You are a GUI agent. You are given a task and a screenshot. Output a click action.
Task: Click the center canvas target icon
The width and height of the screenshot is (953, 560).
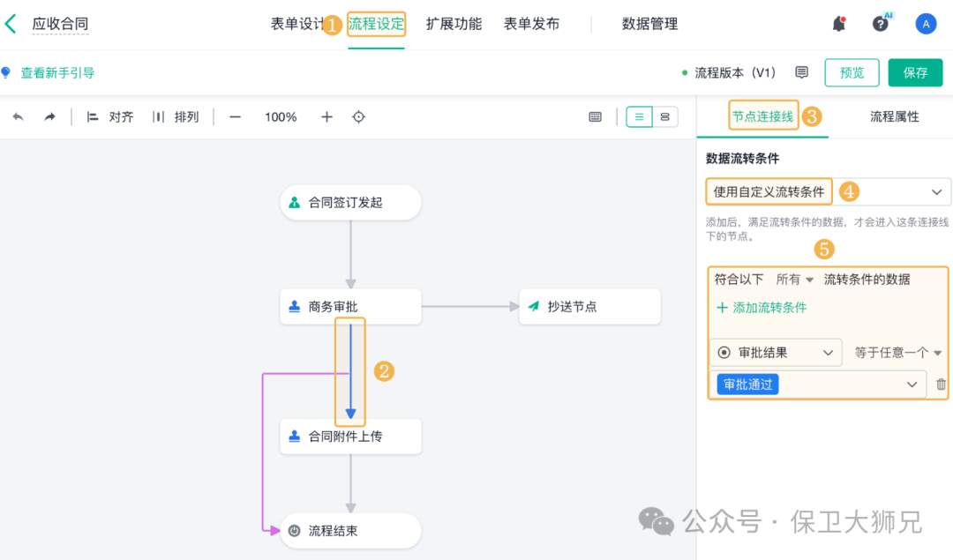359,117
